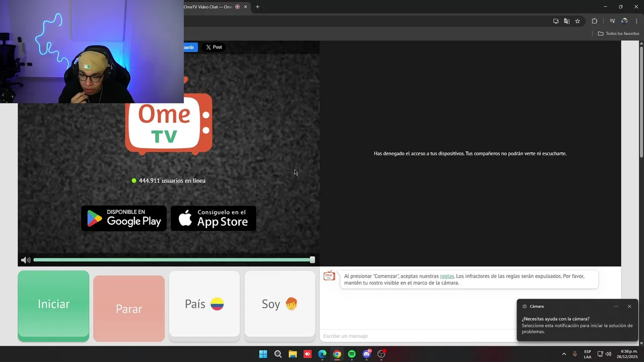Click the microphone tray icon

(575, 354)
